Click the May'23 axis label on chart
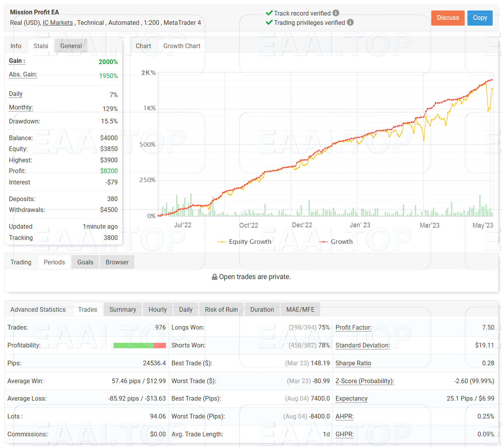Image resolution: width=502 pixels, height=448 pixels. (x=483, y=225)
